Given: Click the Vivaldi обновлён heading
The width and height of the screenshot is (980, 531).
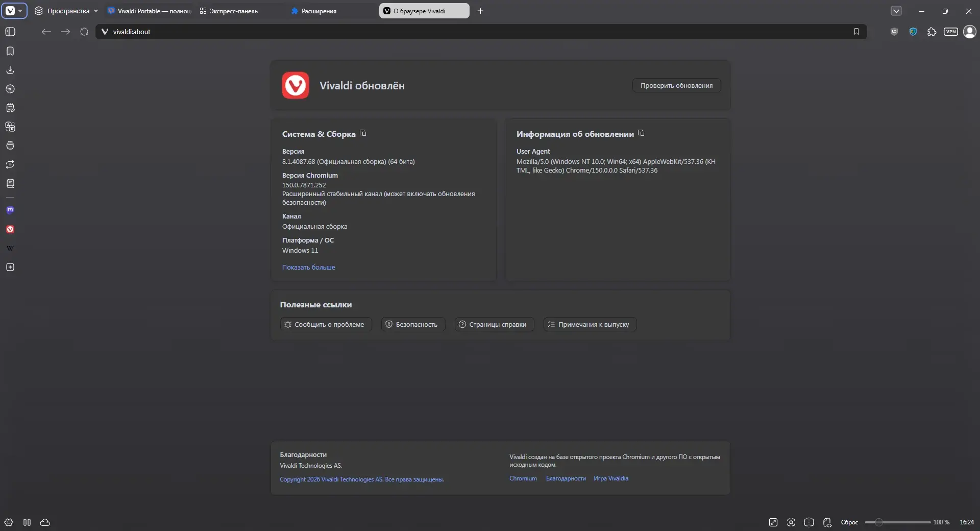Looking at the screenshot, I should pyautogui.click(x=362, y=86).
